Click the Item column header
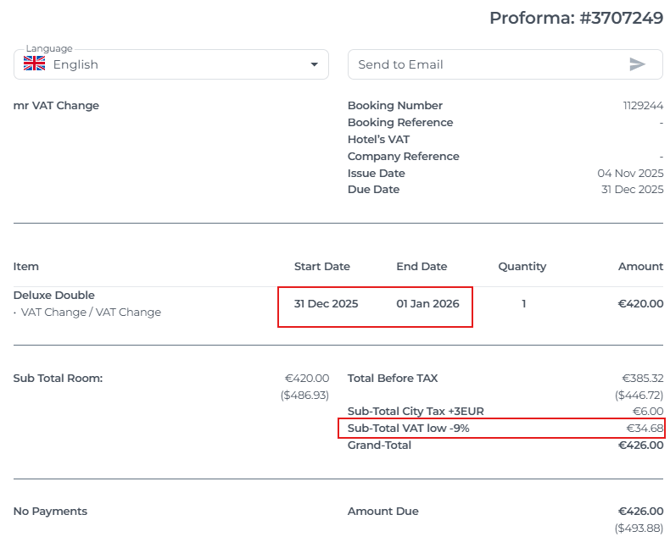The height and width of the screenshot is (559, 670). [x=26, y=266]
